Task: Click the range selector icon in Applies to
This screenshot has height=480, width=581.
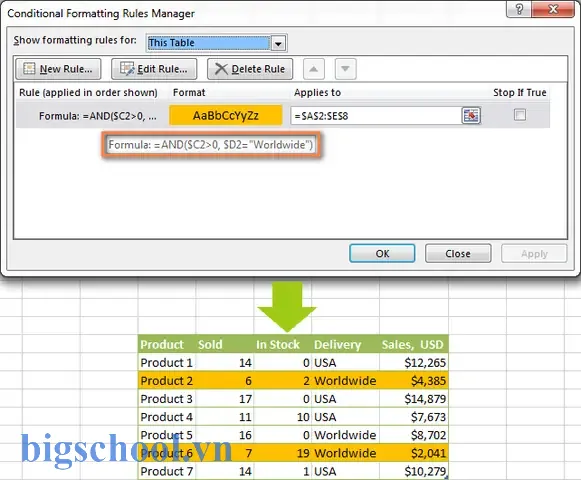Action: [x=471, y=116]
